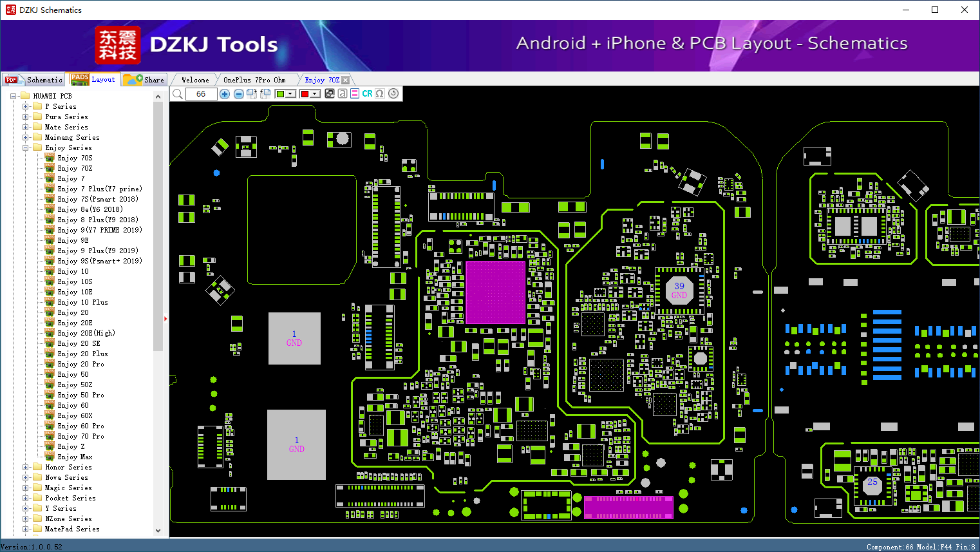Click the magnifier search icon in the layout toolbar
The height and width of the screenshot is (552, 980).
(x=178, y=94)
